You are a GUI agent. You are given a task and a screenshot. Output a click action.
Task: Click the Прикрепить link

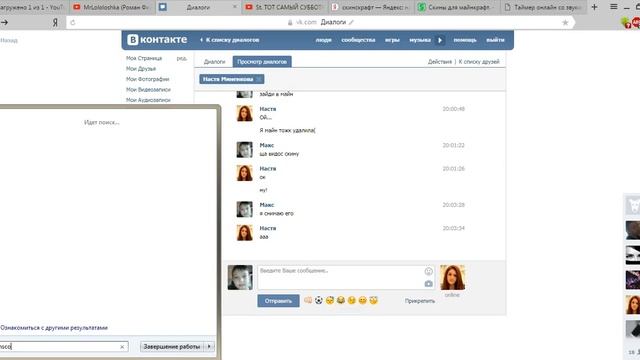[x=420, y=301]
